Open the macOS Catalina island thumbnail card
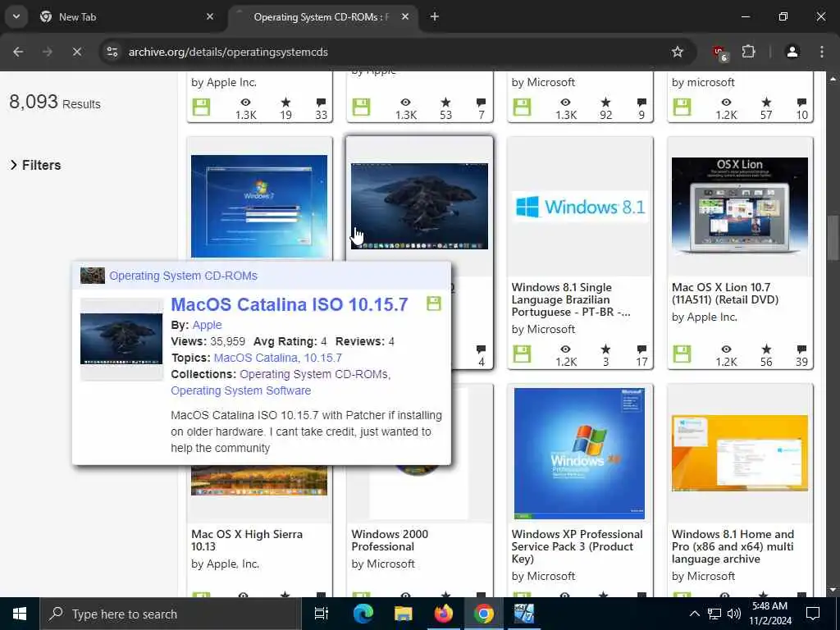This screenshot has height=630, width=840. tap(419, 206)
